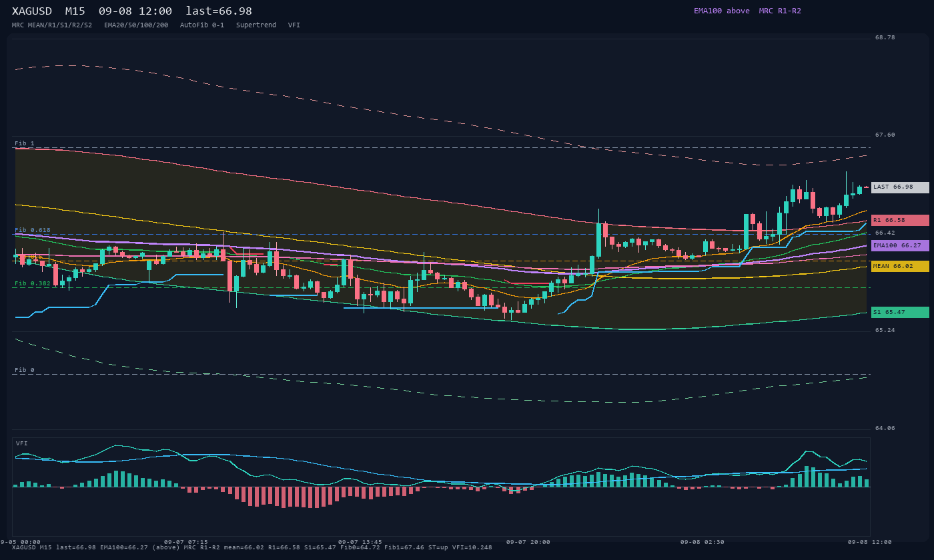This screenshot has height=560, width=934.
Task: Click the 'Fib 1' level label
Action: (25, 143)
